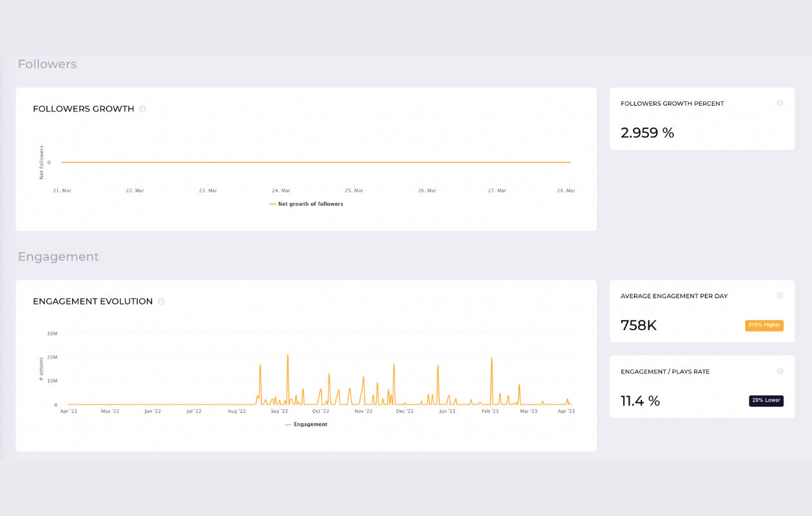Click the "Mar '23" axis label
This screenshot has width=812, height=516.
[x=528, y=411]
